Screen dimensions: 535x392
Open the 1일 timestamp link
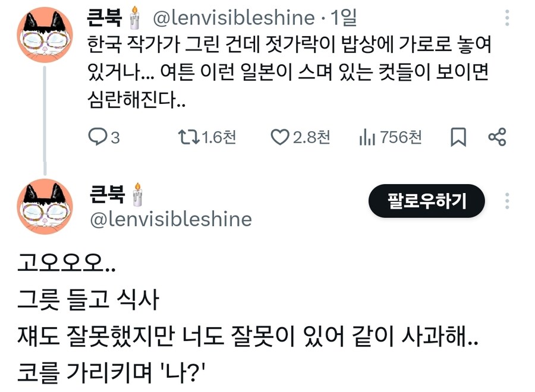pos(343,18)
